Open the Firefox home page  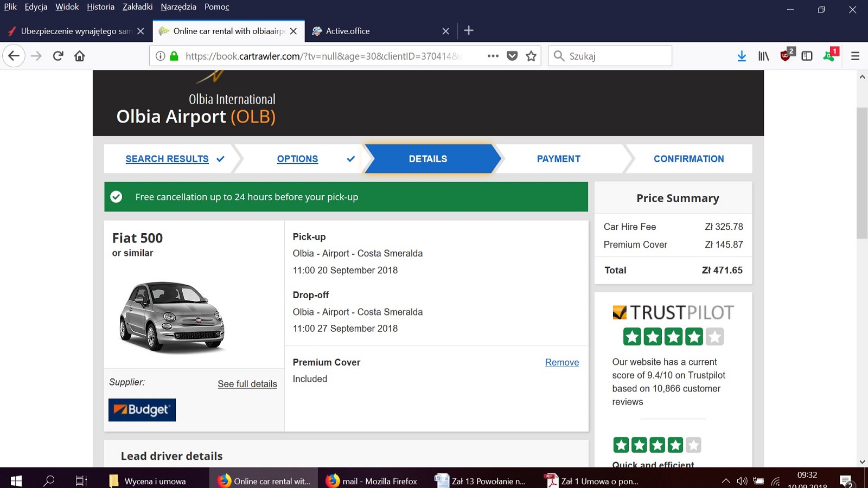tap(80, 56)
